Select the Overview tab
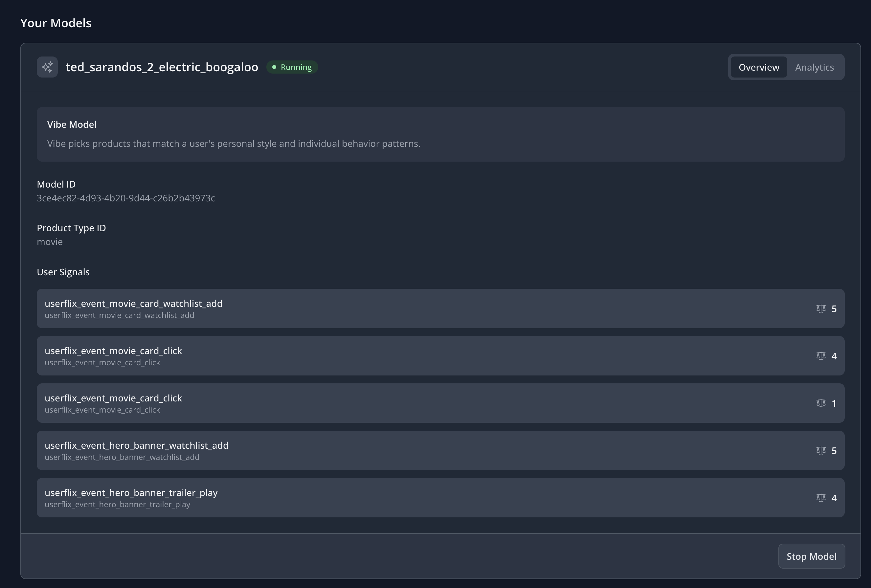Image resolution: width=871 pixels, height=588 pixels. (759, 67)
